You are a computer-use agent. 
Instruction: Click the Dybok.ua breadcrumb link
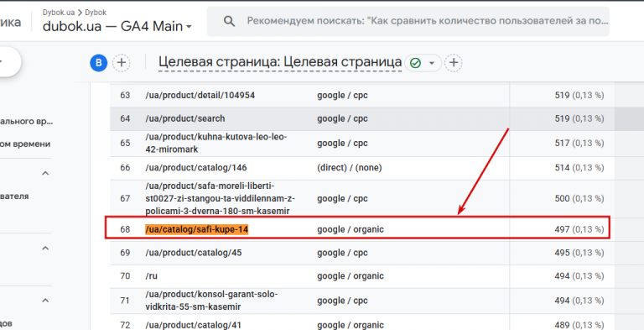coord(59,12)
